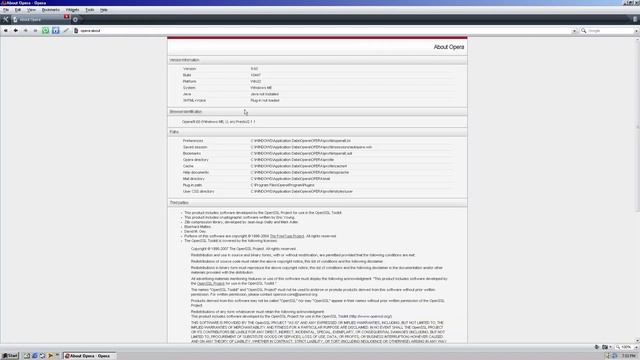This screenshot has height=360, width=640.
Task: Click the blue home icon in toolbar
Action: 56,31
